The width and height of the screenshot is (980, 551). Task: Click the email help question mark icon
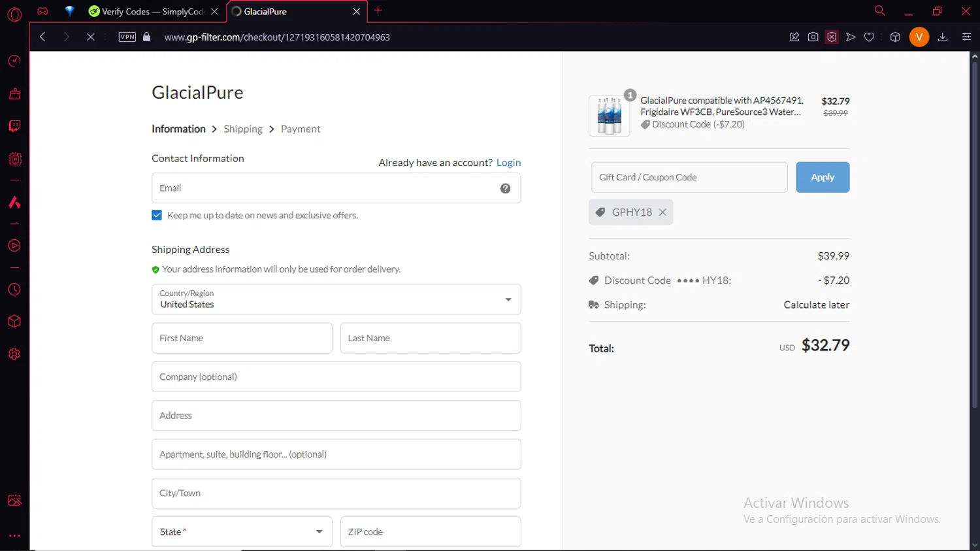(x=505, y=188)
